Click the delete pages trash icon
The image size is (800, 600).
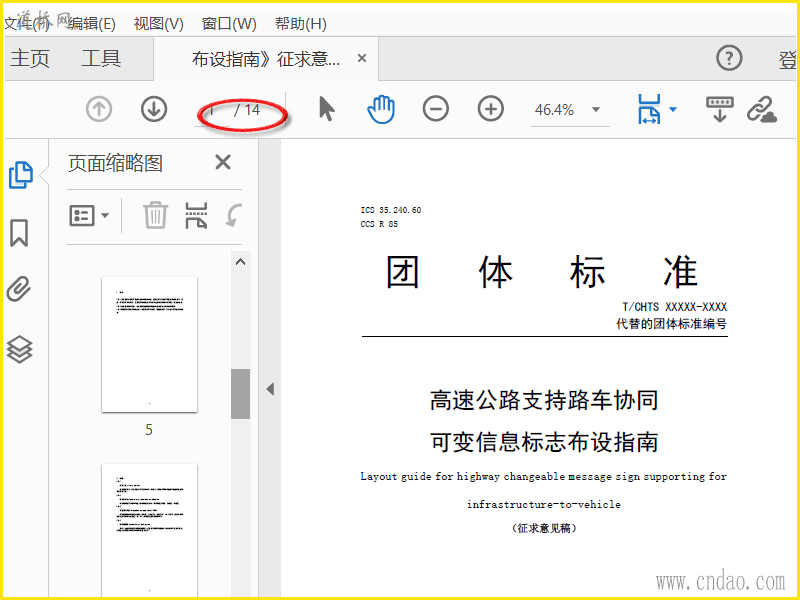click(155, 215)
